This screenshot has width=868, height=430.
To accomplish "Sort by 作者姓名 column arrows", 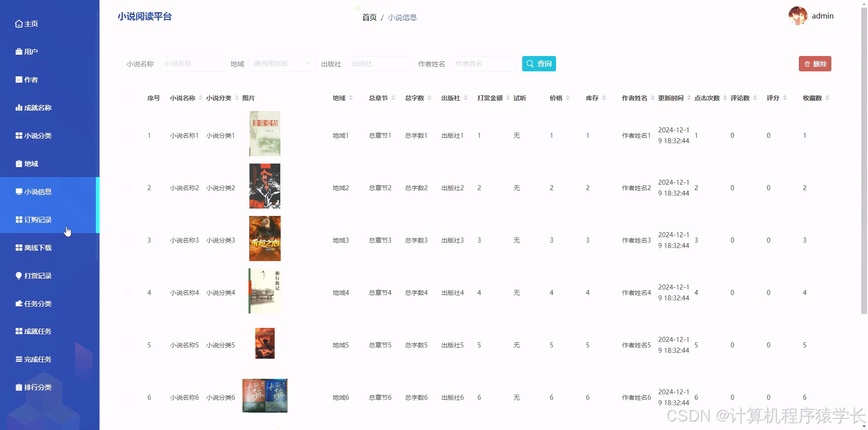I will [x=653, y=98].
